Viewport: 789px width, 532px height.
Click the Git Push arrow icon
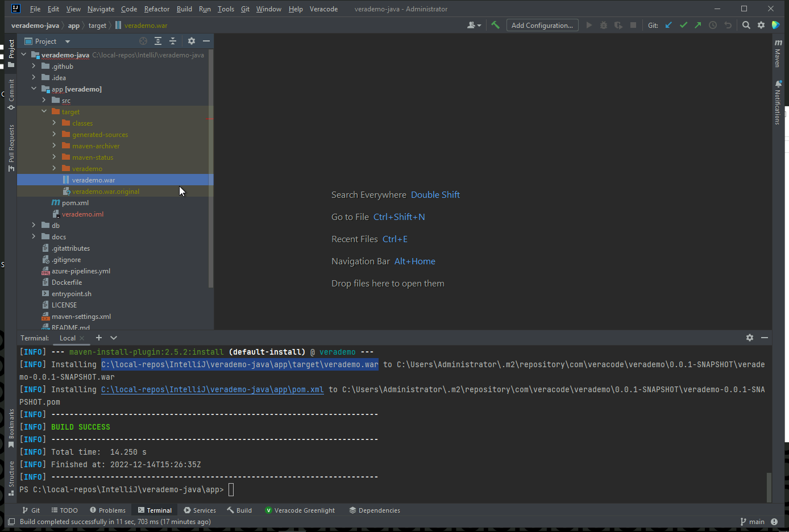[698, 25]
